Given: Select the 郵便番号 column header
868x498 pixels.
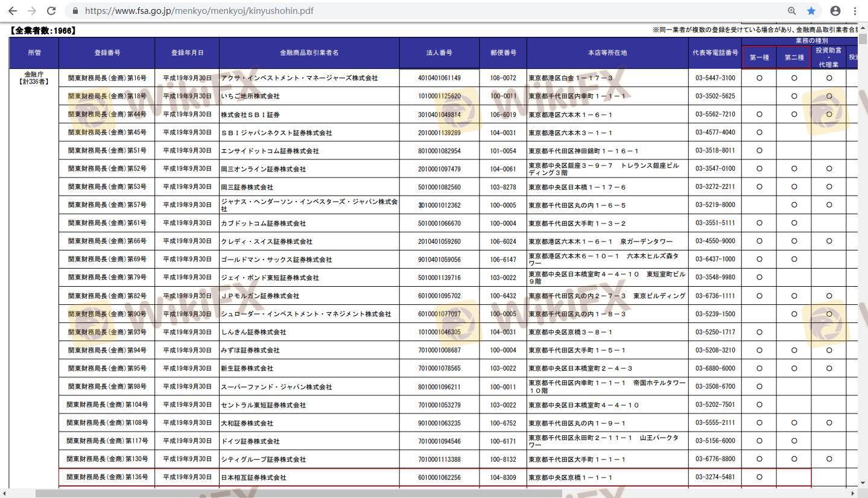Looking at the screenshot, I should tap(503, 53).
